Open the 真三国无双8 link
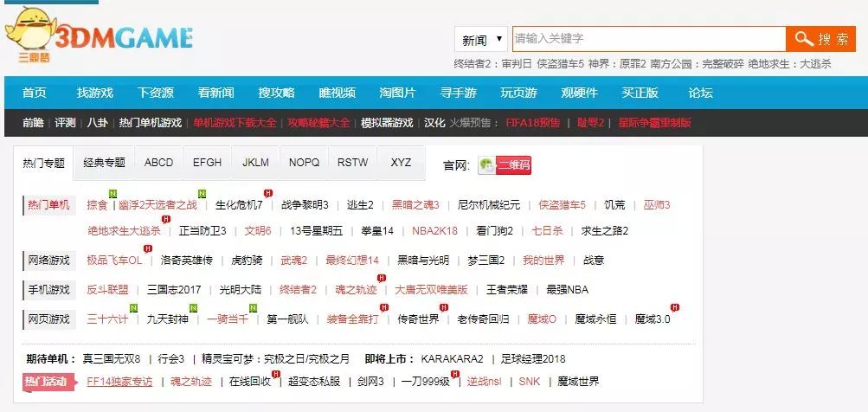 [x=112, y=359]
